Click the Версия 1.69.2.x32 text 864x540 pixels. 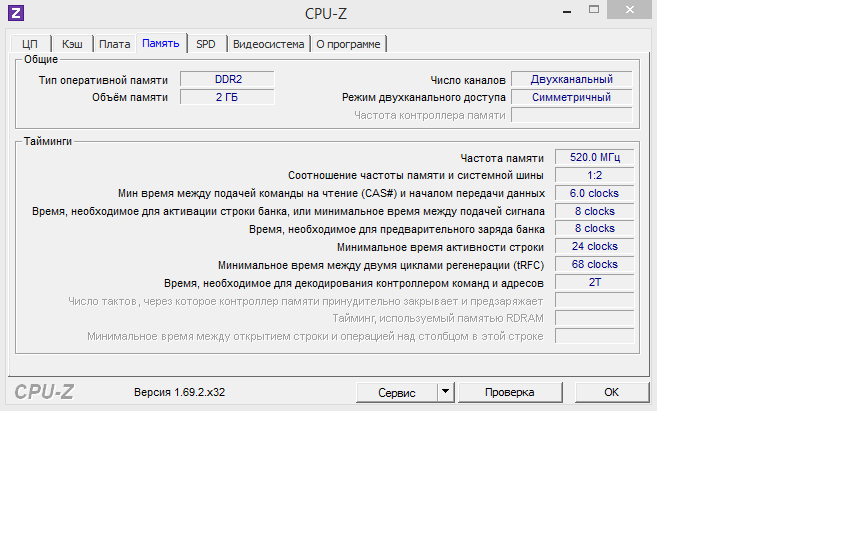(180, 392)
